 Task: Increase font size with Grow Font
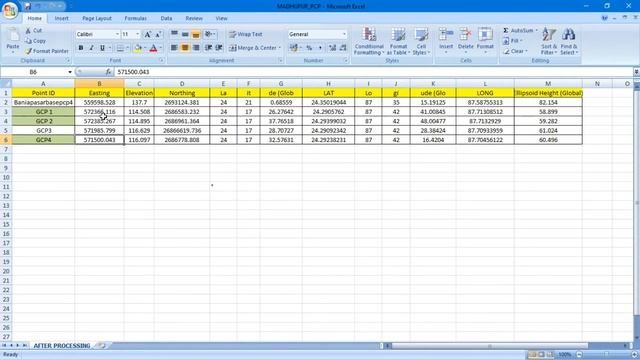148,34
